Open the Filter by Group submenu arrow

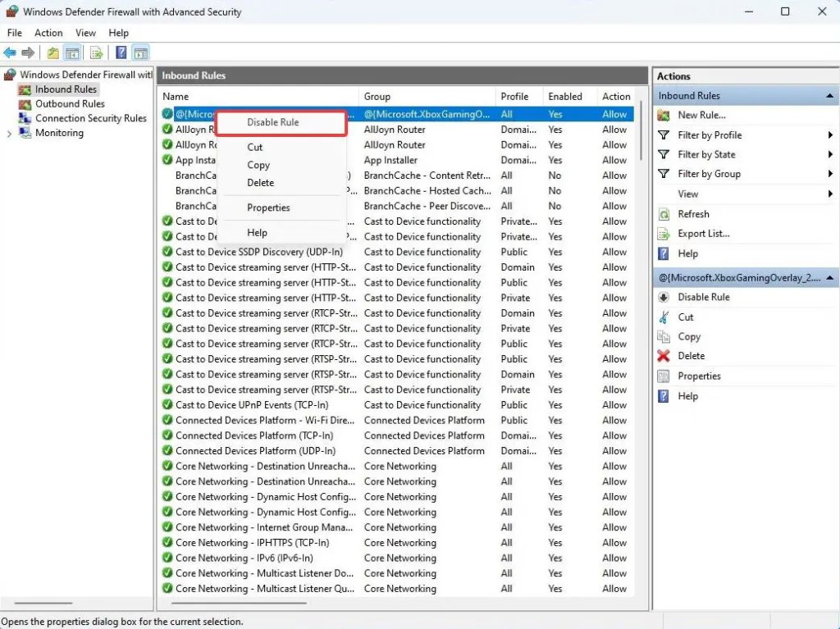click(x=830, y=174)
